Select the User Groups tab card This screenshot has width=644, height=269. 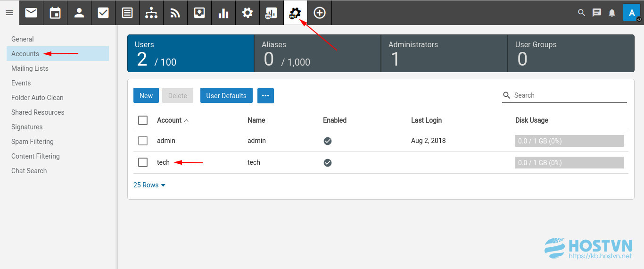(x=571, y=53)
